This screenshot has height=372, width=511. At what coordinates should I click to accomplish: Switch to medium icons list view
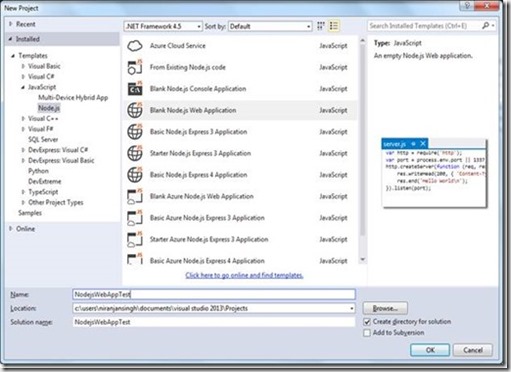pyautogui.click(x=334, y=26)
